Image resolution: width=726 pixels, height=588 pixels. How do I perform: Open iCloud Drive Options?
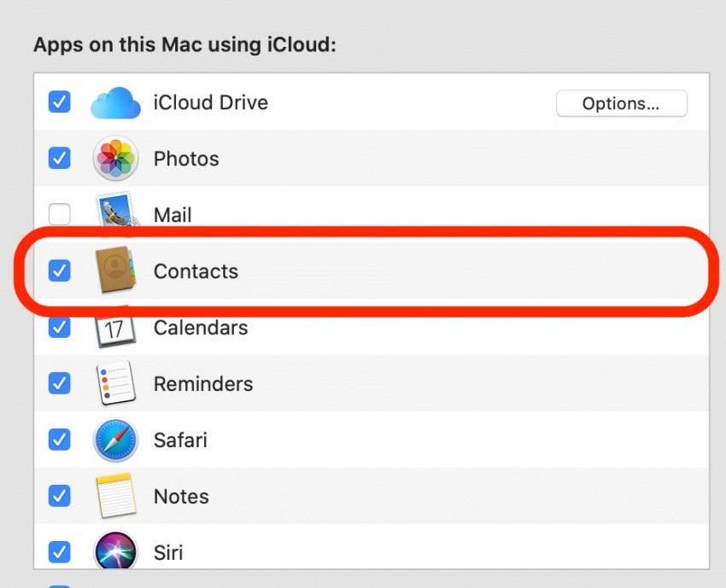621,103
